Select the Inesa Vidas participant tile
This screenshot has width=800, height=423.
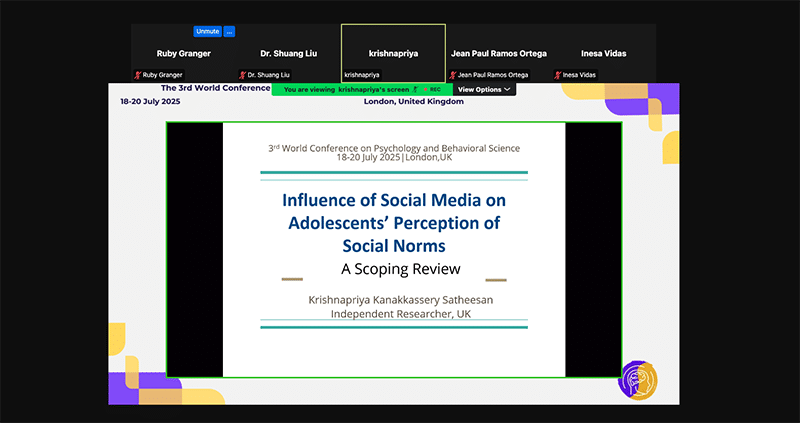click(x=602, y=52)
